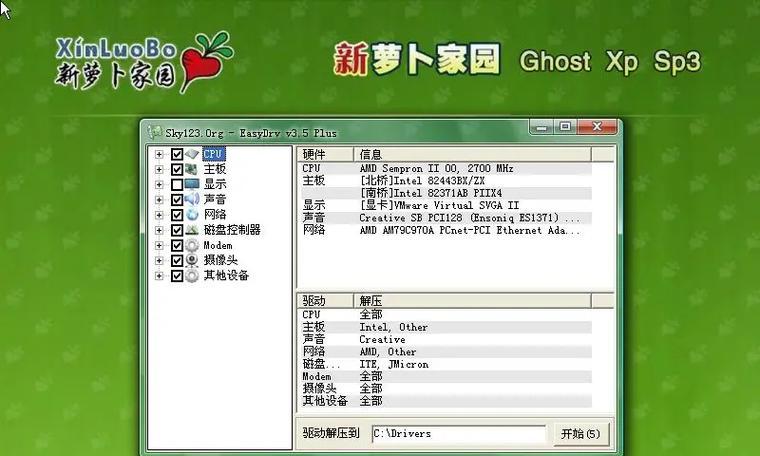Screen dimensions: 760x456
Task: Disable the 声音 driver checkbox
Action: (177, 200)
